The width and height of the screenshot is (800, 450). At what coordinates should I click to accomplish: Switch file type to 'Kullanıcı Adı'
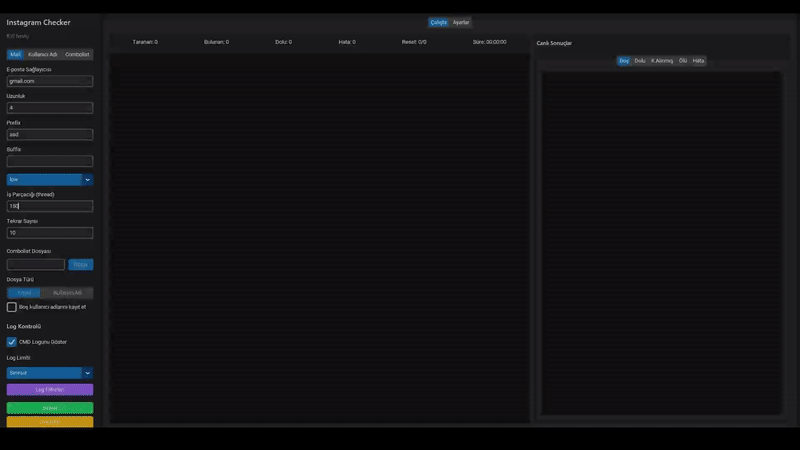click(67, 293)
